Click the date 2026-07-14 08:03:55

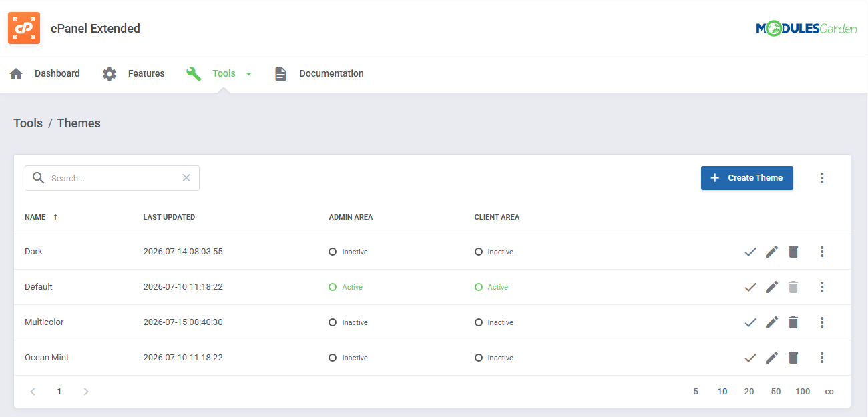[183, 252]
